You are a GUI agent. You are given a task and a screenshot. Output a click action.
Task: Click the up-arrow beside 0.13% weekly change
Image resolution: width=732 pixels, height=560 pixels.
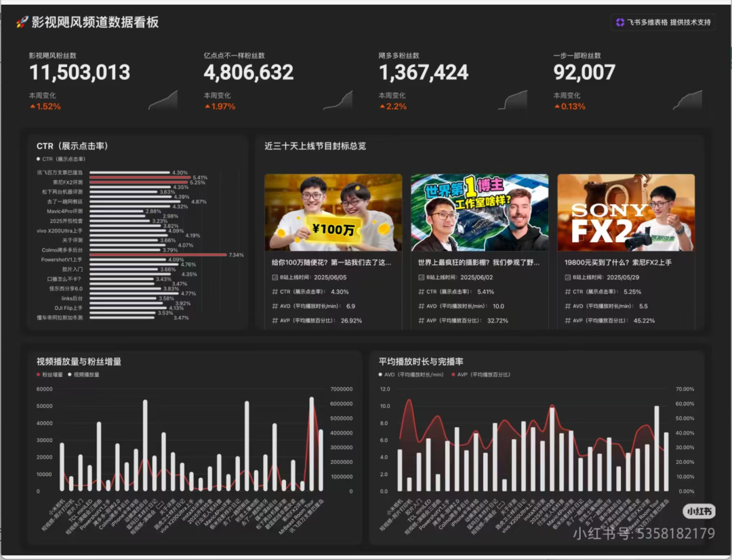click(x=557, y=106)
